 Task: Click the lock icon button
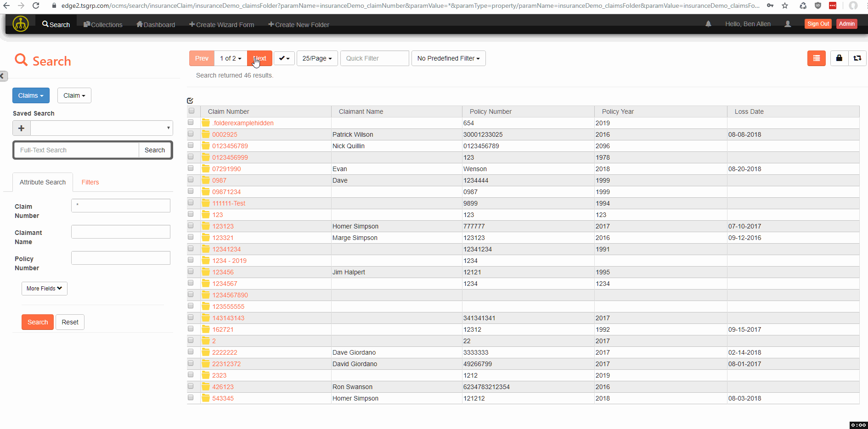(x=839, y=58)
